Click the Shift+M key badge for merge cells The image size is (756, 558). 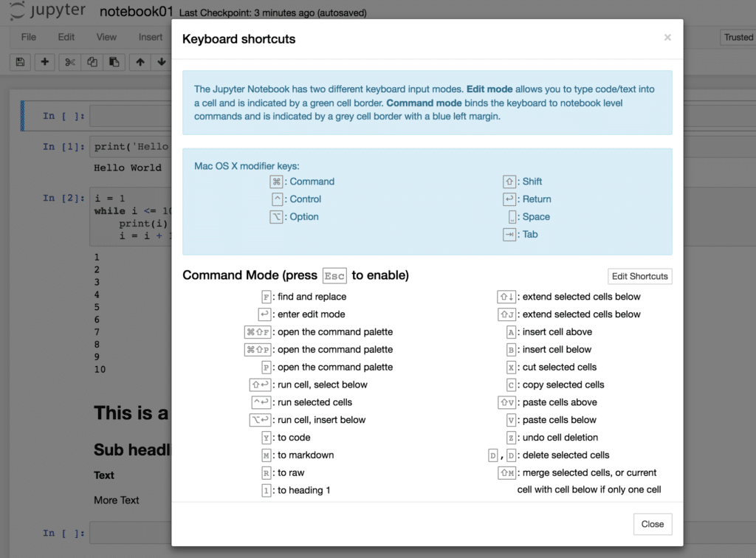point(507,472)
